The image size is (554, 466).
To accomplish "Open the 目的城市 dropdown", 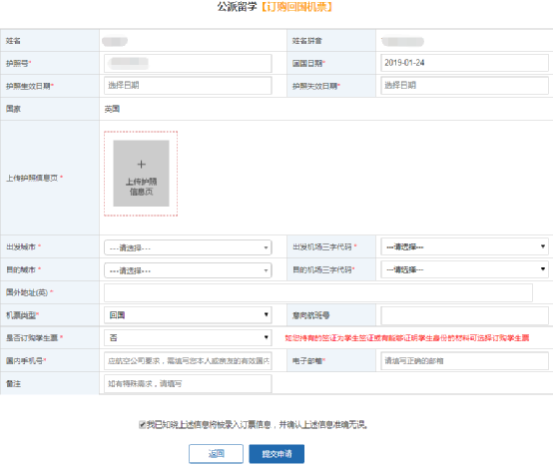I will click(188, 270).
